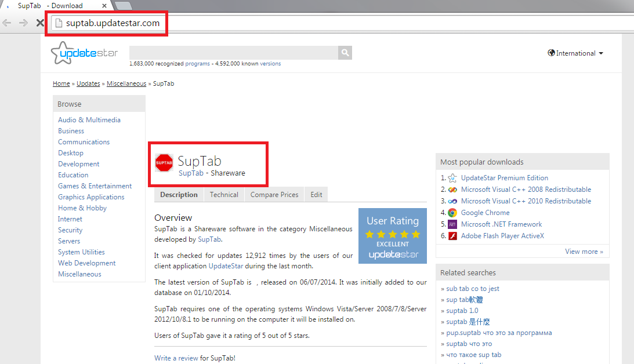
Task: Click the UpdateStar logo
Action: click(85, 53)
